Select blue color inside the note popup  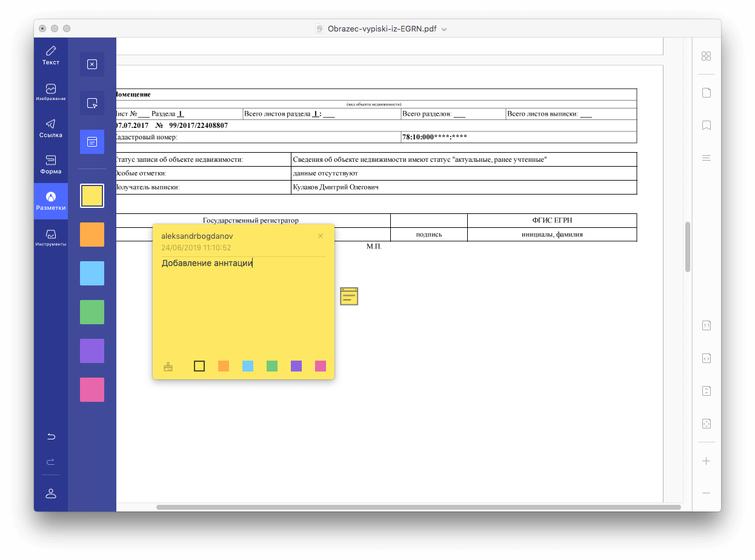(x=248, y=366)
